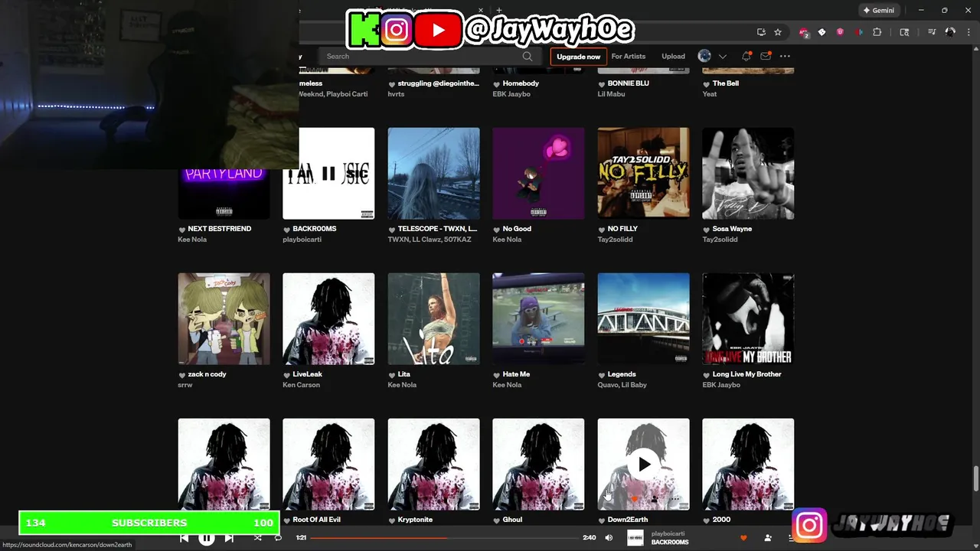Open the Legends bridge artwork
980x551 pixels.
coord(643,318)
